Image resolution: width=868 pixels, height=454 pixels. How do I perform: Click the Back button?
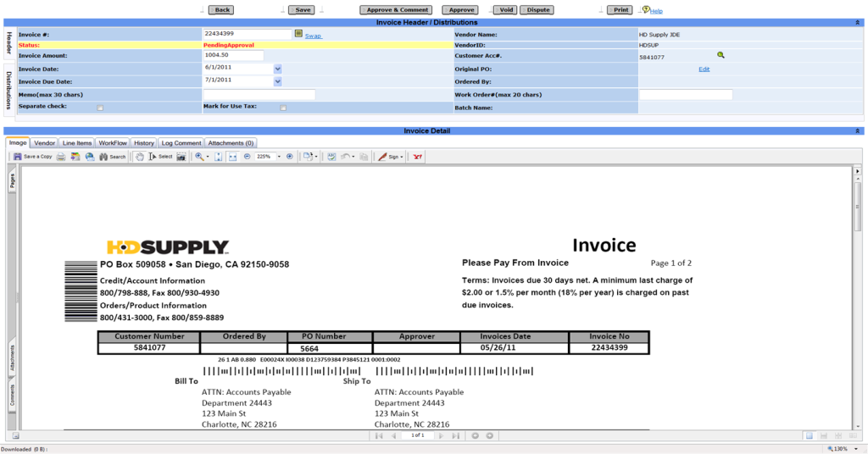point(221,10)
